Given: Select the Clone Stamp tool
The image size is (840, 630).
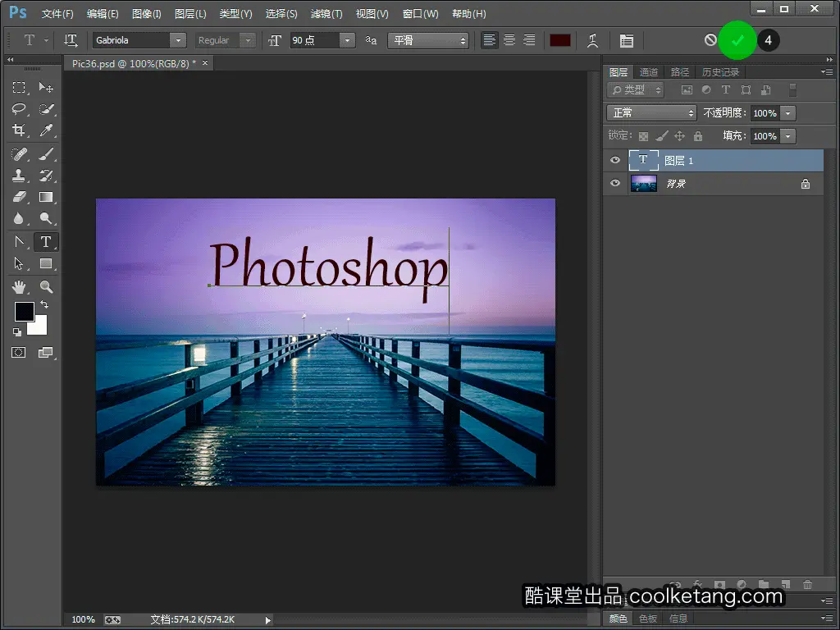Looking at the screenshot, I should point(19,175).
